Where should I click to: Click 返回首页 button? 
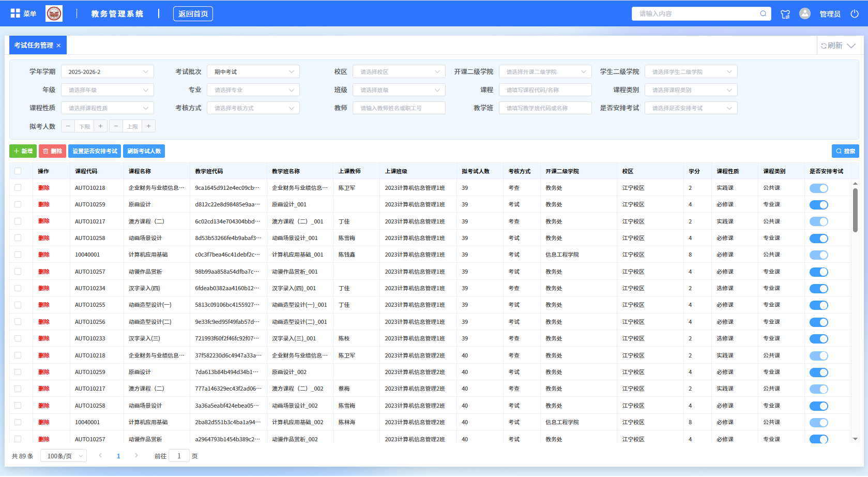(x=193, y=14)
